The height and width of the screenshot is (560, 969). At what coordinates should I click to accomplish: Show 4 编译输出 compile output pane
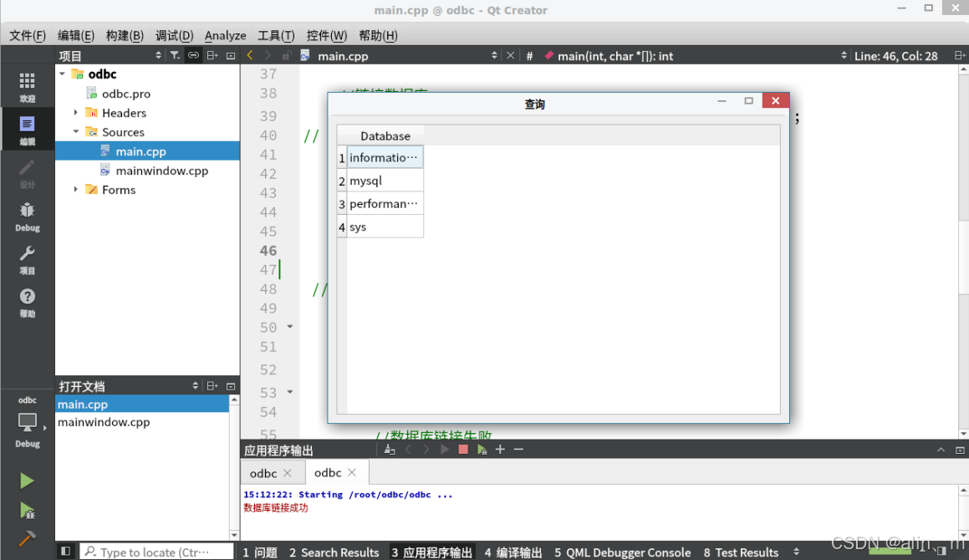pos(513,552)
